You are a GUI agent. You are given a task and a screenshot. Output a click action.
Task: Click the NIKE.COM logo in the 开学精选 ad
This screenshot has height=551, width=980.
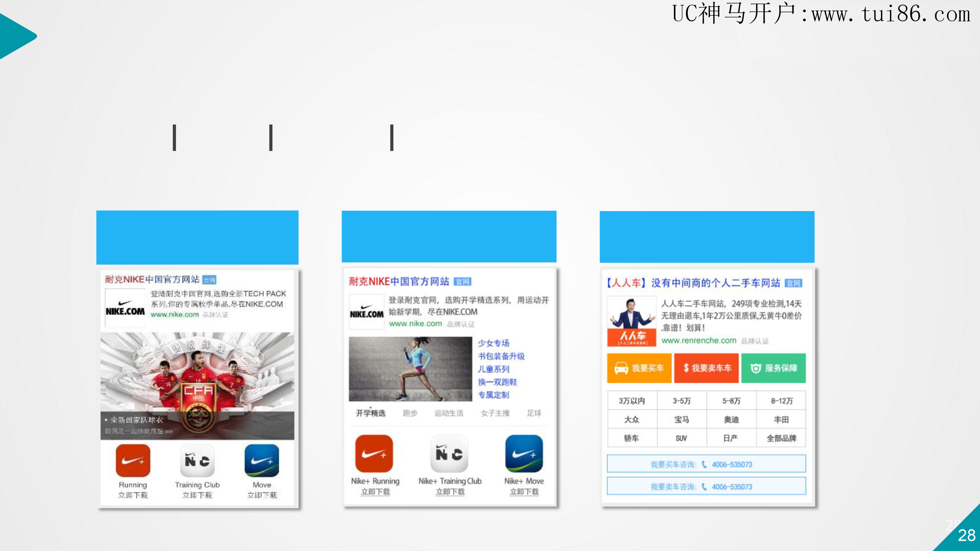(x=367, y=312)
